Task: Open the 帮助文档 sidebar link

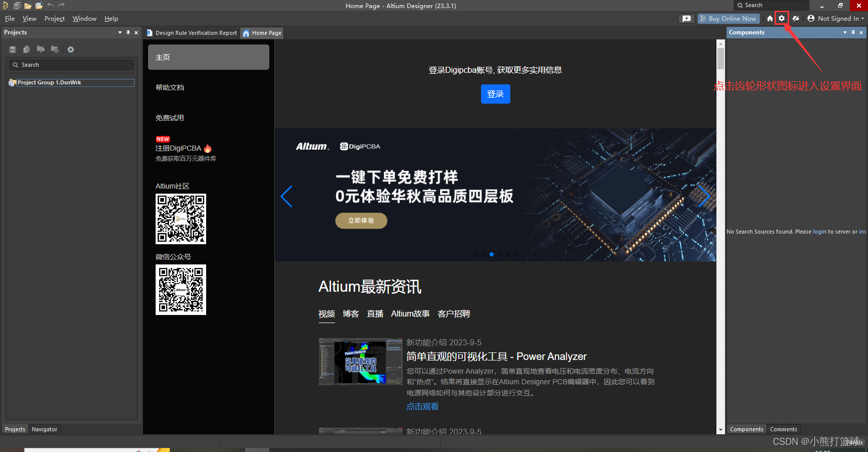Action: [170, 87]
